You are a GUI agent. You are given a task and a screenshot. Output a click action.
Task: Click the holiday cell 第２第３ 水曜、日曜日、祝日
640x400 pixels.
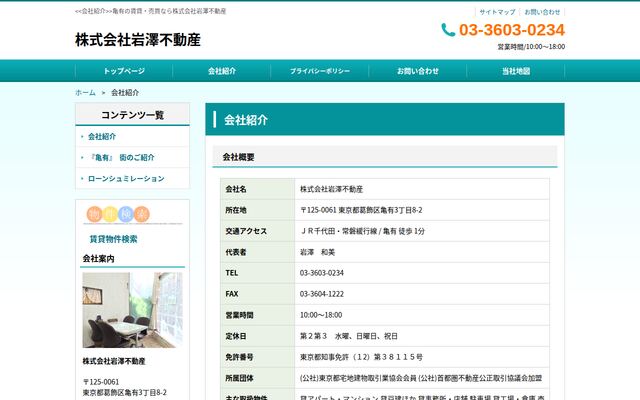click(x=422, y=336)
